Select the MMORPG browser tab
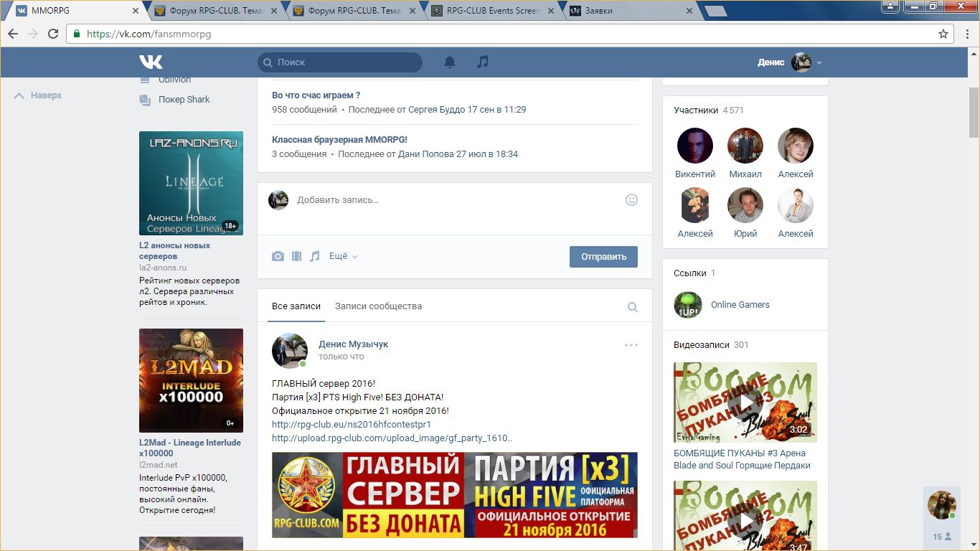Viewport: 980px width, 551px height. pyautogui.click(x=77, y=11)
